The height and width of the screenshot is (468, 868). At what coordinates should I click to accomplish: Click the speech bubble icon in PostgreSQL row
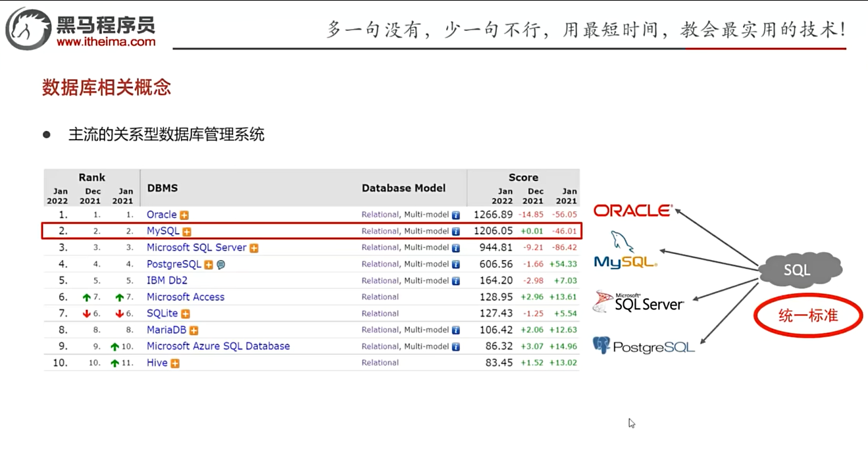click(220, 265)
